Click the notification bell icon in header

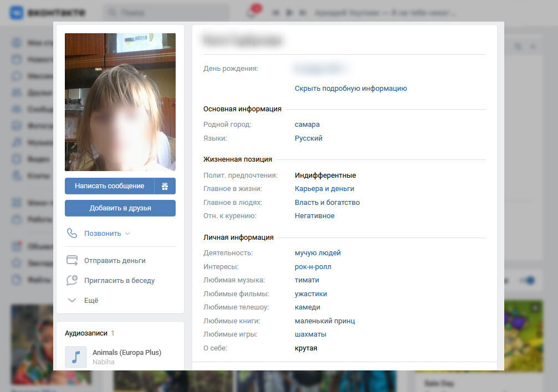(x=252, y=12)
